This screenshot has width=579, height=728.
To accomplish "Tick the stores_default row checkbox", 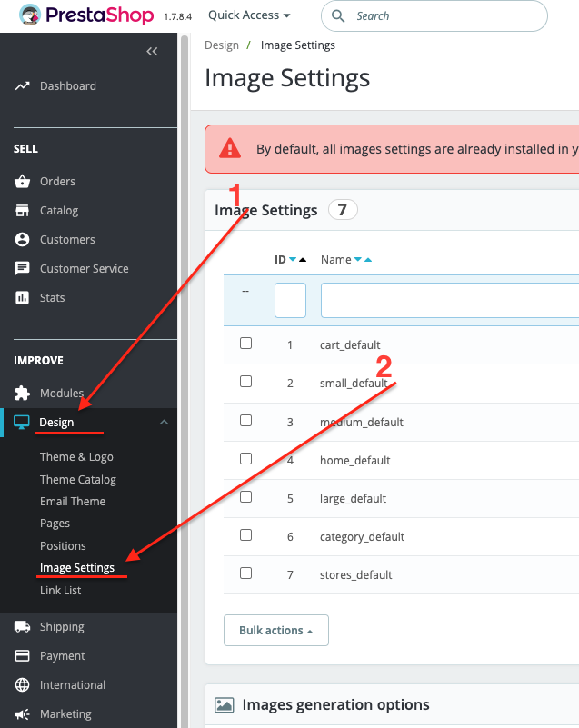I will 245,572.
